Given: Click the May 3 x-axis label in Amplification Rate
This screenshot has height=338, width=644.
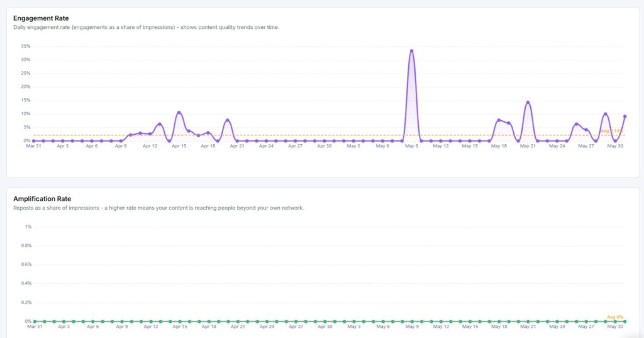Looking at the screenshot, I should [354, 327].
